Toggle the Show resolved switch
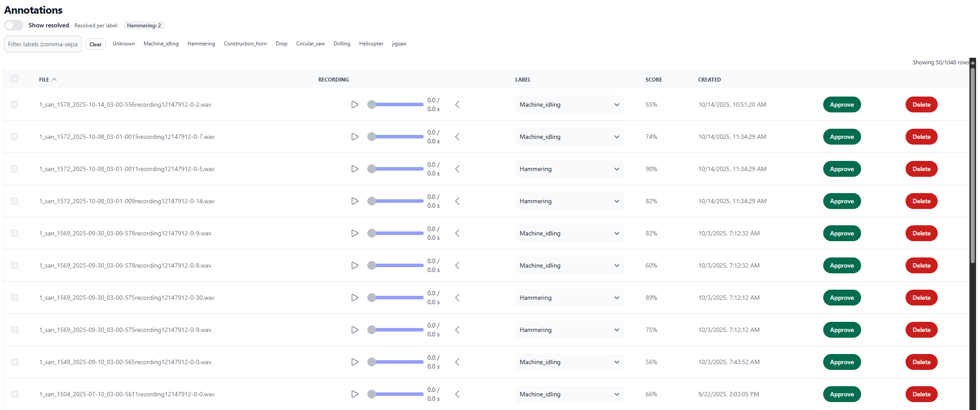Image resolution: width=980 pixels, height=410 pixels. point(14,25)
